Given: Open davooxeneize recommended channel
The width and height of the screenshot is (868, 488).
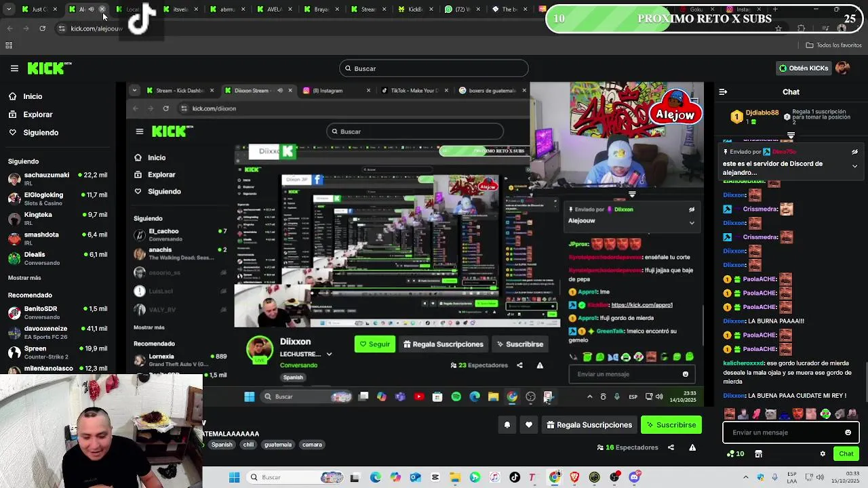Looking at the screenshot, I should tap(58, 331).
